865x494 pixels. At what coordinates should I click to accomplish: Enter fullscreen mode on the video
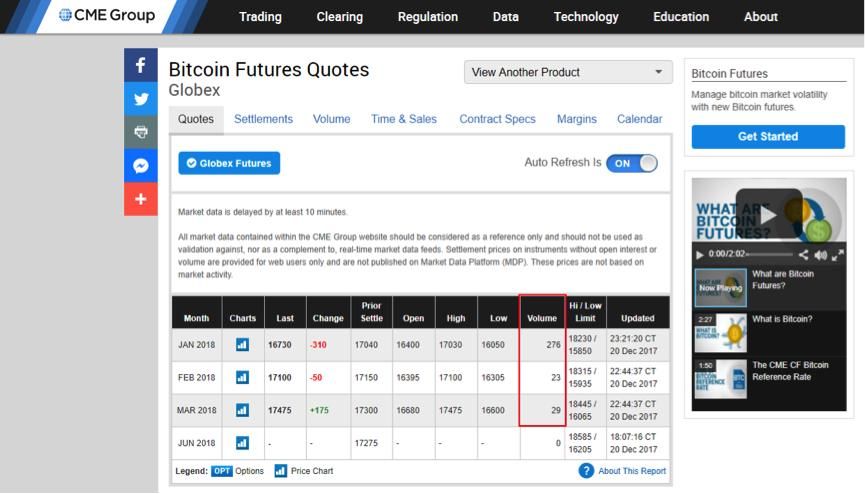coord(838,255)
